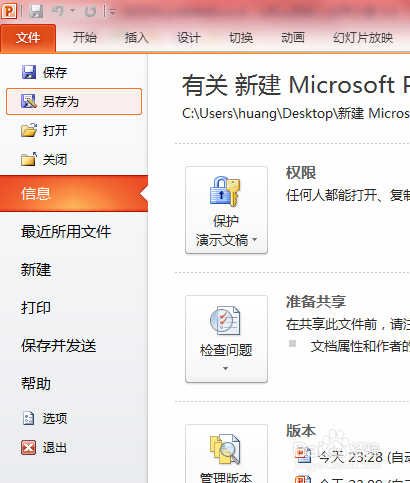Screen dimensions: 410x483
Task: Click the 管理版本 magnifier icon
Action: coord(225,449)
